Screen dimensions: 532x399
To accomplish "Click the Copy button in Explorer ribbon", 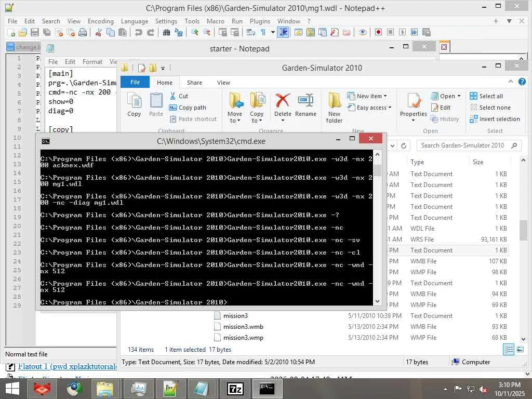I will (135, 105).
